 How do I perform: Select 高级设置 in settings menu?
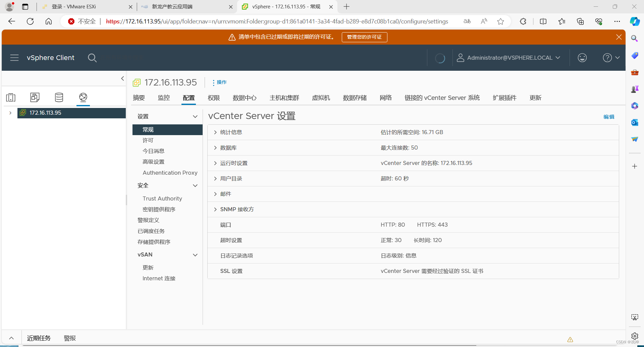[x=153, y=162]
